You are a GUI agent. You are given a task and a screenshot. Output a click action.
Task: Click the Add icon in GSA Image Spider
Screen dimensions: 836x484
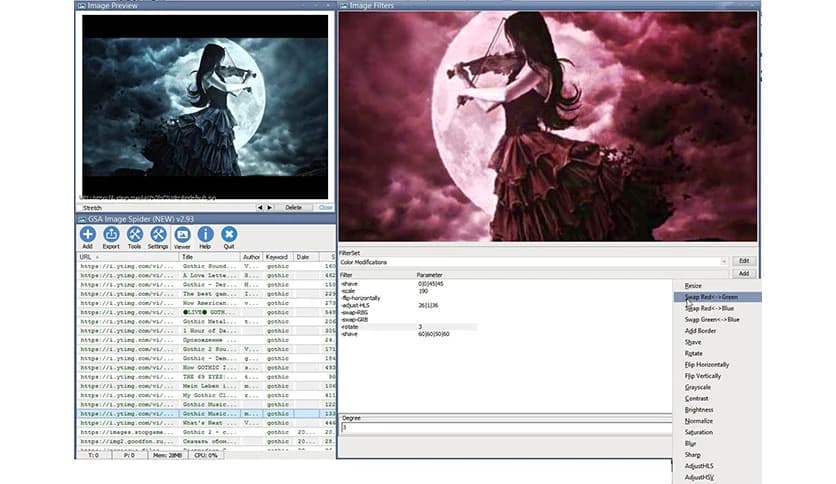pos(87,237)
